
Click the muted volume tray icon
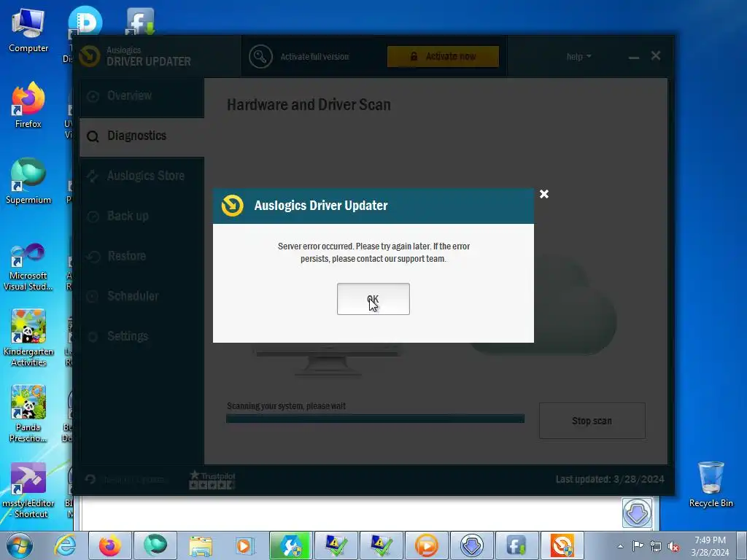coord(673,546)
